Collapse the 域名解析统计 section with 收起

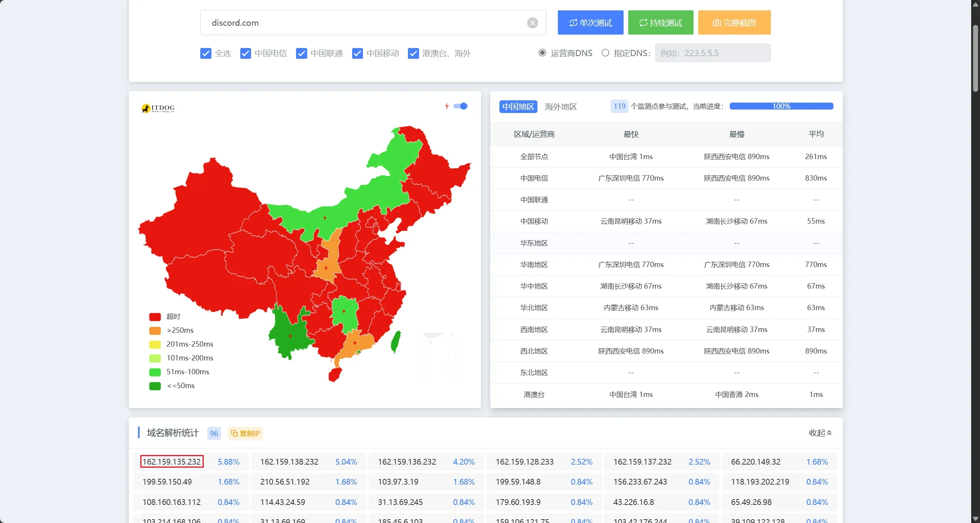[820, 433]
